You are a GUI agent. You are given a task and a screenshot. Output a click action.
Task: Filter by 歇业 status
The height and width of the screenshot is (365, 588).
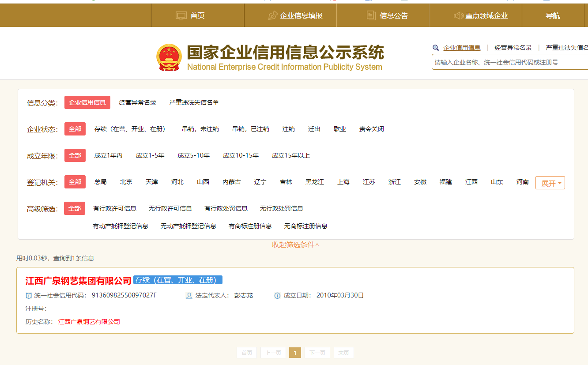pyautogui.click(x=340, y=129)
